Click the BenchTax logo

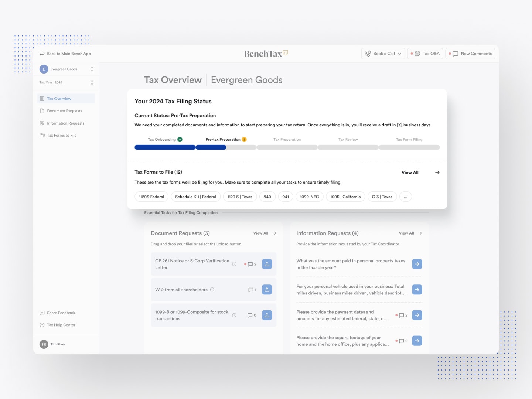click(266, 54)
